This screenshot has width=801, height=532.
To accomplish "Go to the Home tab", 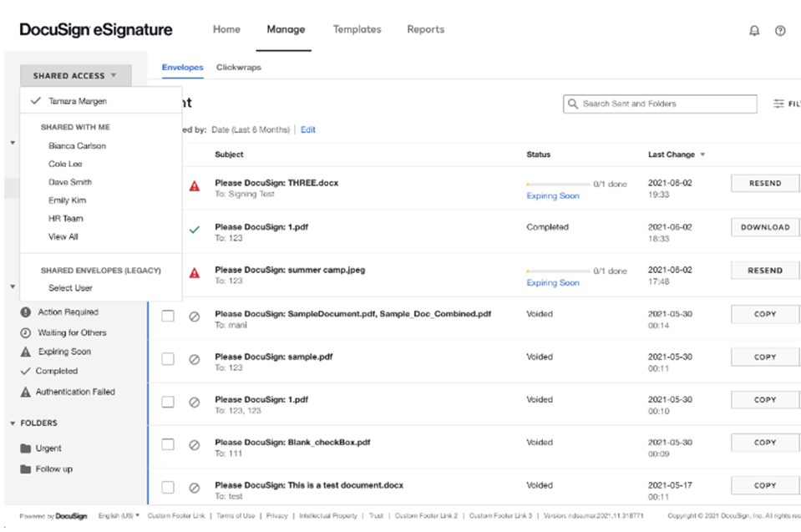I will tap(226, 29).
